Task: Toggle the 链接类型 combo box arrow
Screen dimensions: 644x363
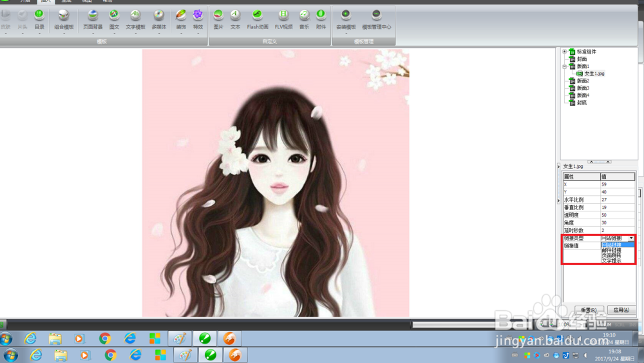Action: [x=631, y=239]
